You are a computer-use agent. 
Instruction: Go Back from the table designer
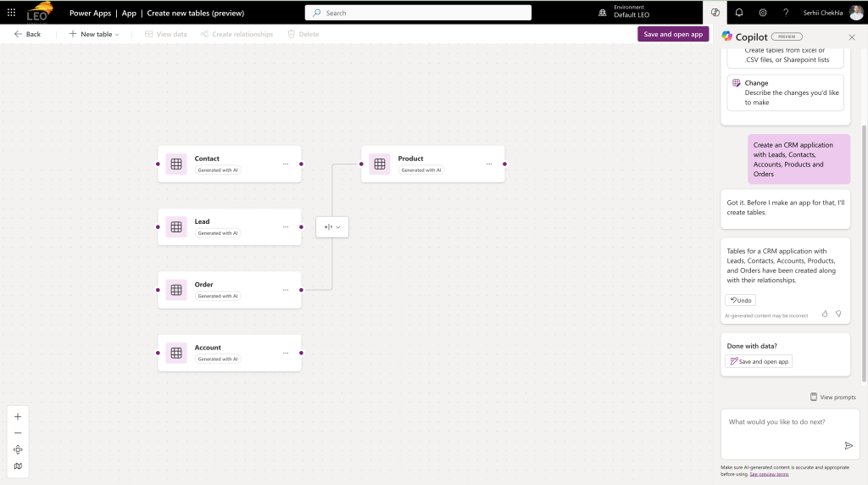27,34
